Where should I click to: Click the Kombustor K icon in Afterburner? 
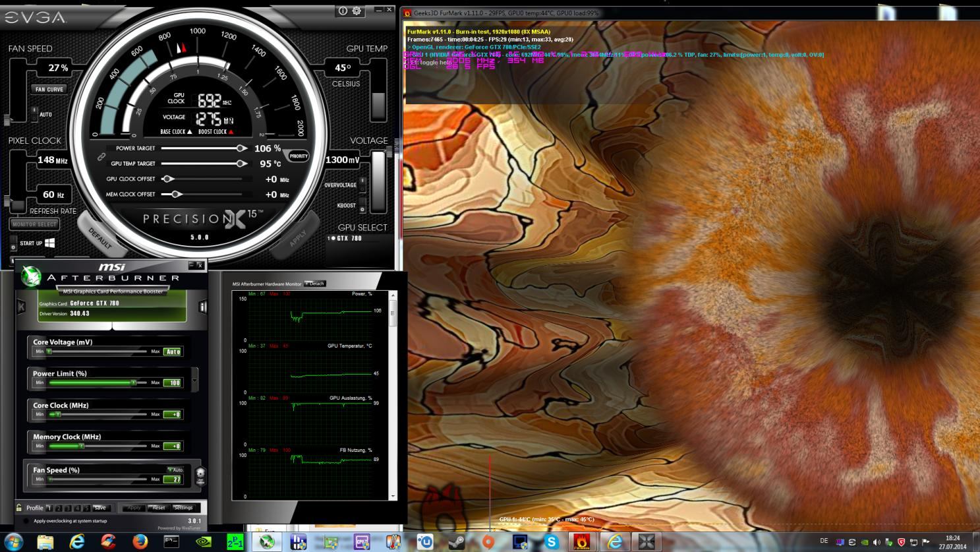22,307
